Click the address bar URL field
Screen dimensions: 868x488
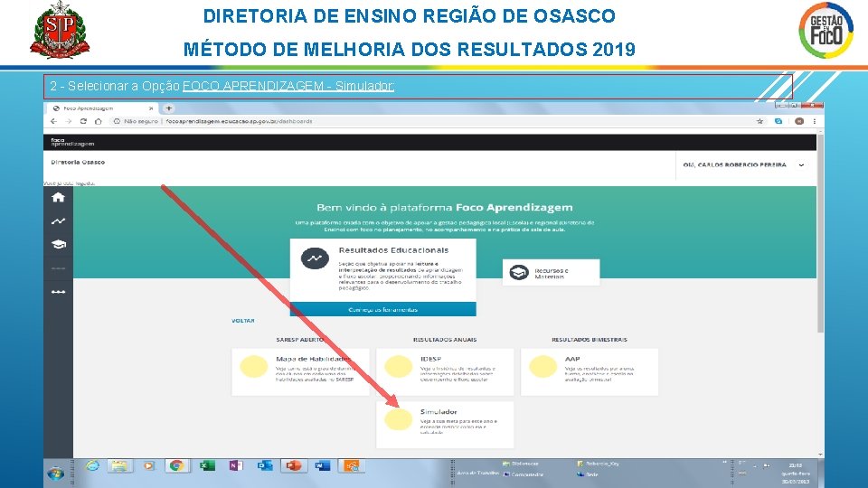click(x=432, y=121)
